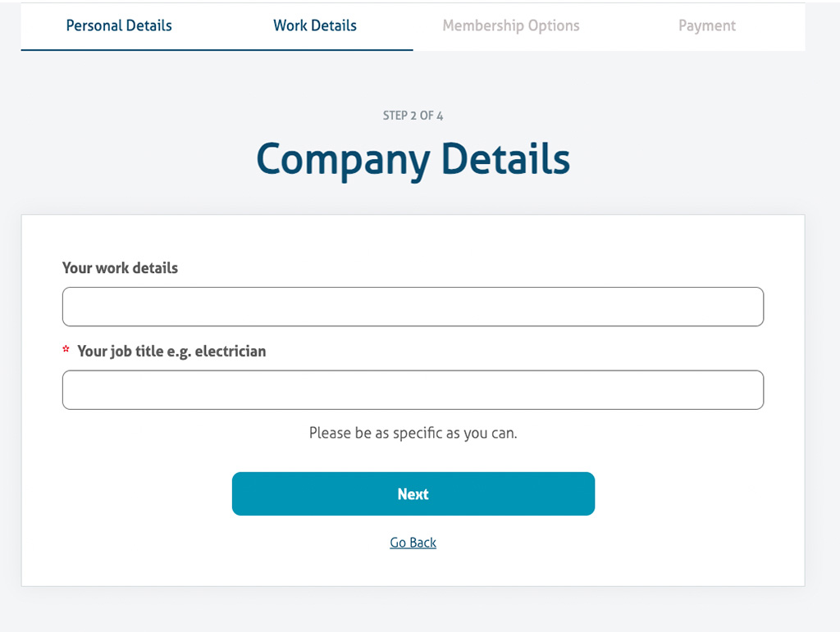Select the Work Details tab
Image resolution: width=840 pixels, height=632 pixels.
click(x=315, y=25)
